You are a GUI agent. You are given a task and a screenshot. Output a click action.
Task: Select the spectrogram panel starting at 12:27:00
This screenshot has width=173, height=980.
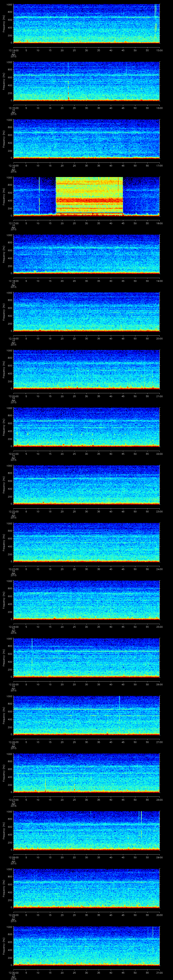(x=87, y=773)
